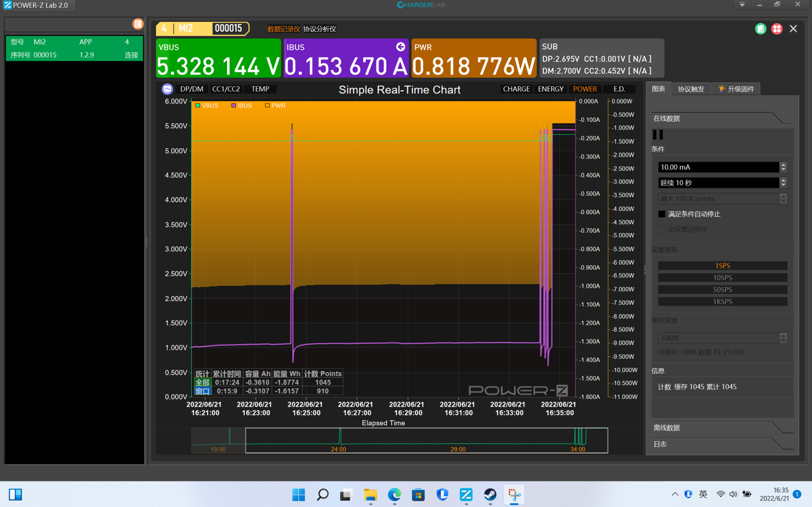This screenshot has width=812, height=507.
Task: Switch to 协议分析仪 view
Action: [320, 29]
